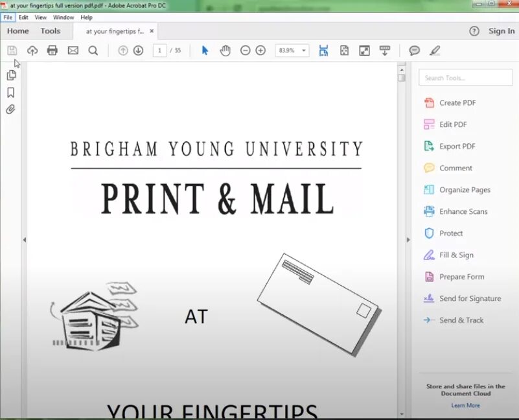
Task: Open the Bookmarks panel icon
Action: (11, 93)
